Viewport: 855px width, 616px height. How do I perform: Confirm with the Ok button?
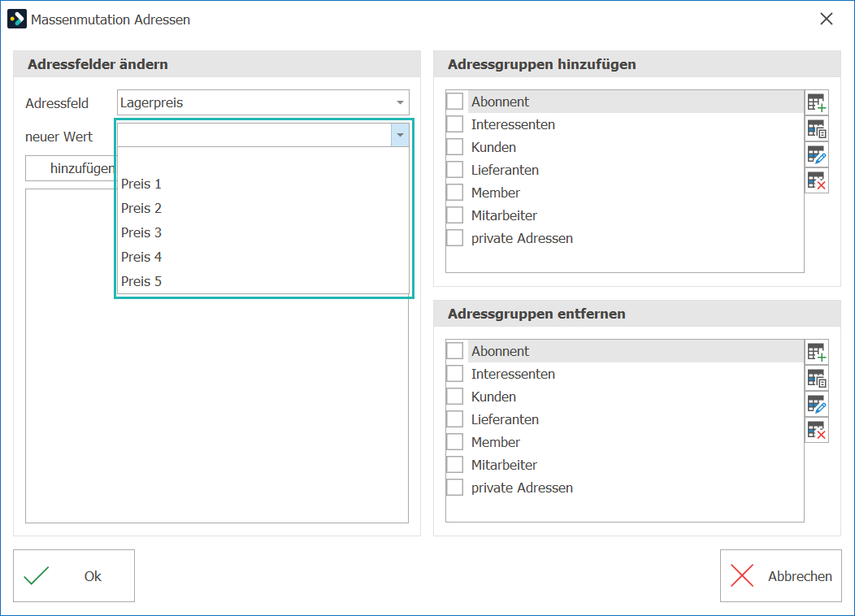click(74, 575)
